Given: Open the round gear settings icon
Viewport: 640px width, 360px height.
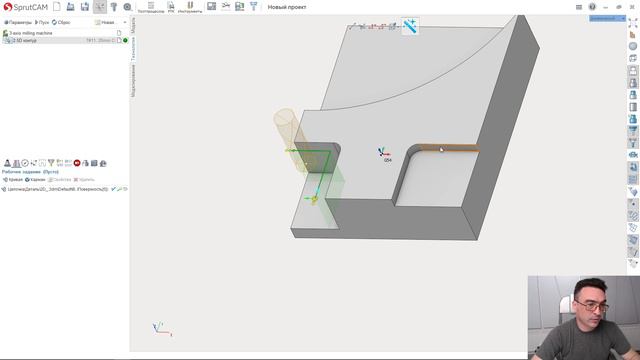Looking at the screenshot, I should 127,7.
